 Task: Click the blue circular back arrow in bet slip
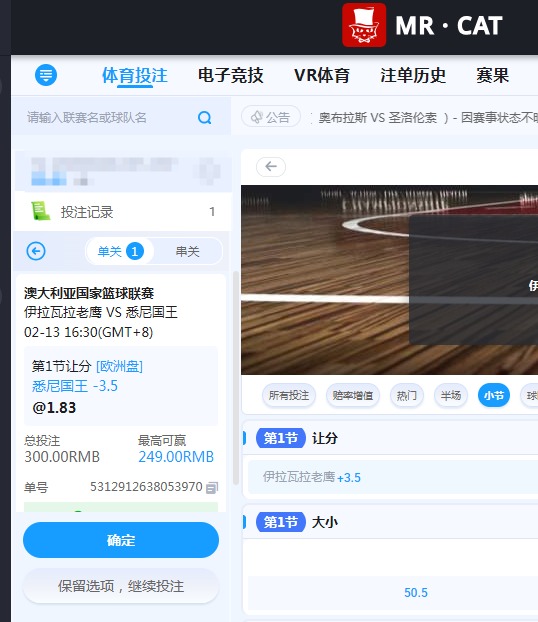pyautogui.click(x=36, y=251)
